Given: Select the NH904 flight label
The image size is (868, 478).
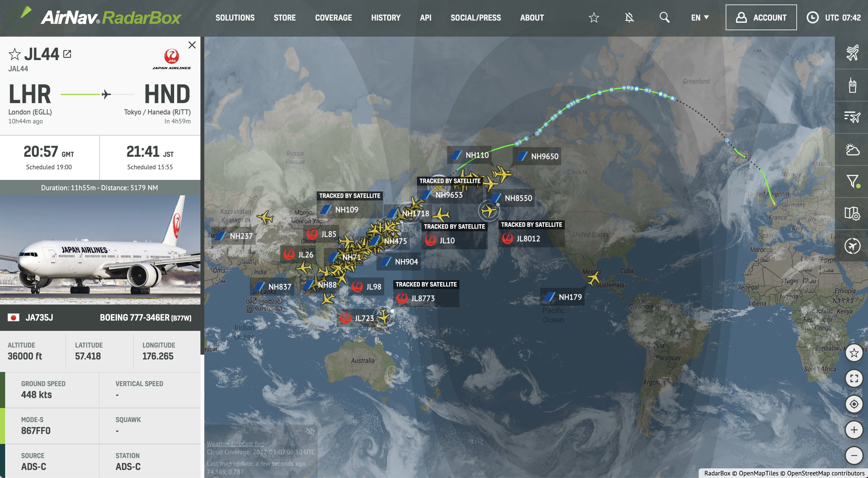Looking at the screenshot, I should point(399,262).
